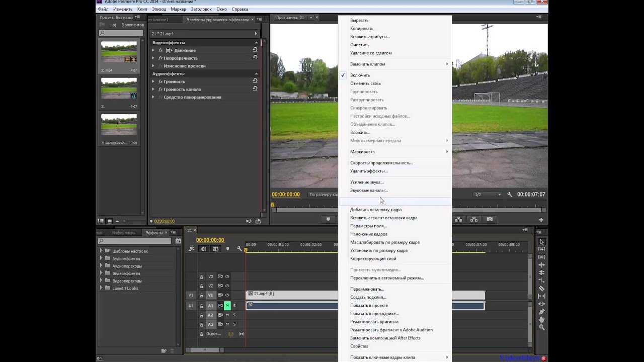Toggle visibility eye for track V2

[x=227, y=286]
